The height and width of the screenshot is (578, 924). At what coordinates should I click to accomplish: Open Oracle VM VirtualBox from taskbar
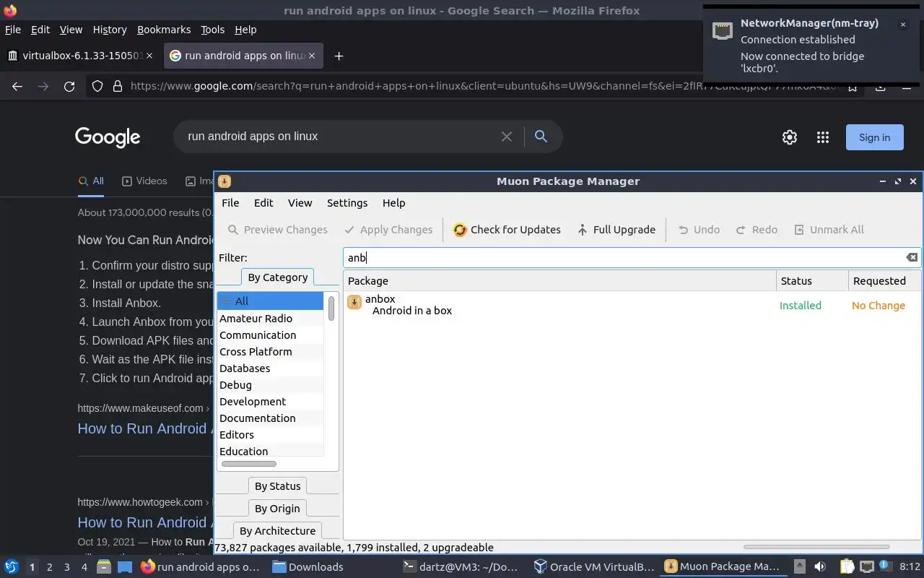pyautogui.click(x=595, y=567)
